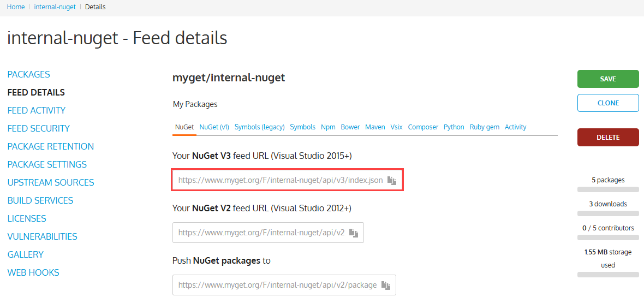Click the downloads progress bar

pos(608,213)
